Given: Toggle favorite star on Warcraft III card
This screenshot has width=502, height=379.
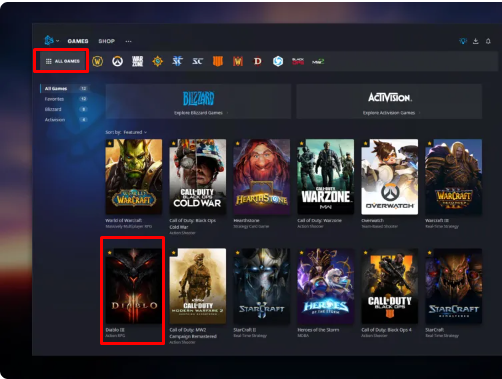Looking at the screenshot, I should pyautogui.click(x=429, y=144).
